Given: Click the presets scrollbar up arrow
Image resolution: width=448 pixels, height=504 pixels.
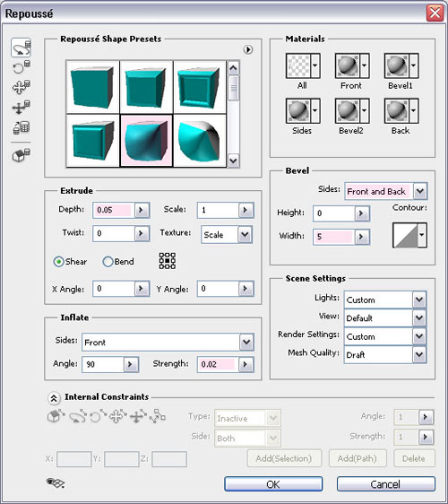Looking at the screenshot, I should click(x=234, y=68).
